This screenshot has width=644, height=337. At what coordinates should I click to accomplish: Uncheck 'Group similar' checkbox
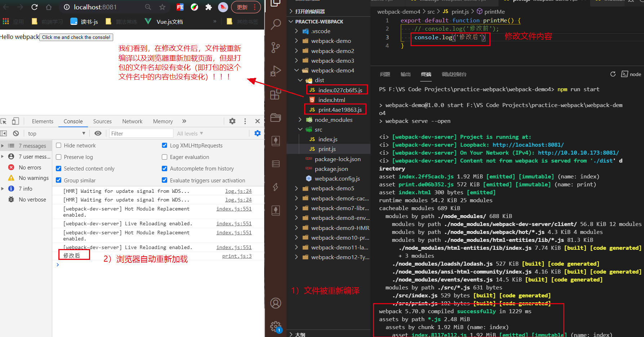coord(58,180)
